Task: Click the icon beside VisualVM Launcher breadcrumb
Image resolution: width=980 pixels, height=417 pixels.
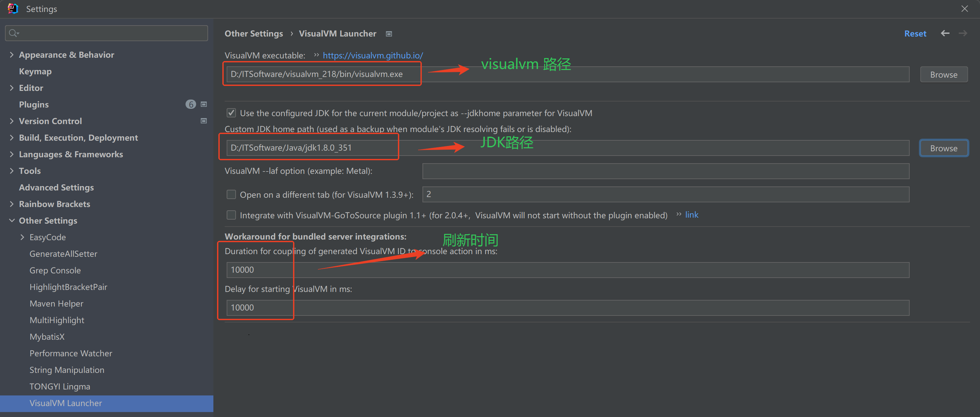Action: click(389, 34)
